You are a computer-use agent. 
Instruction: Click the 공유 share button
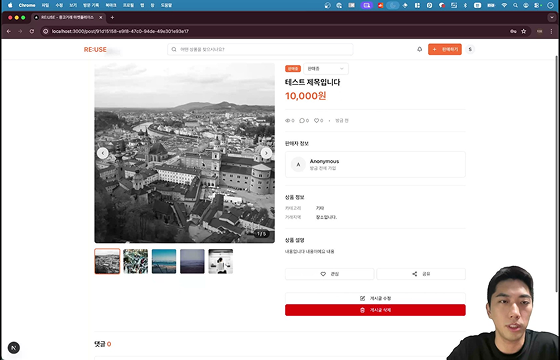click(x=421, y=274)
